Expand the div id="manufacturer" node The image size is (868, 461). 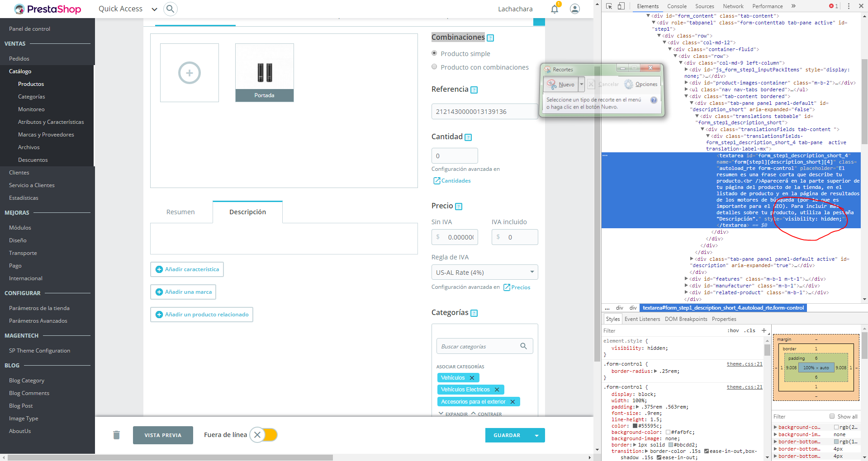(687, 286)
